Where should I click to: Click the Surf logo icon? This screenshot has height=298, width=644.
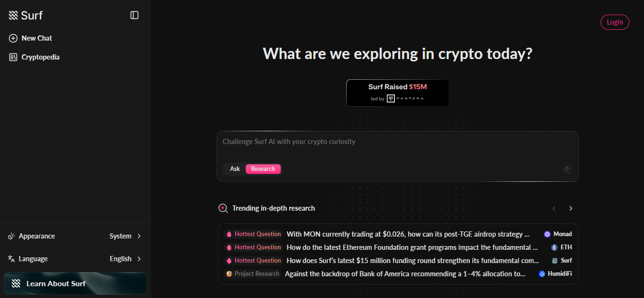click(13, 16)
